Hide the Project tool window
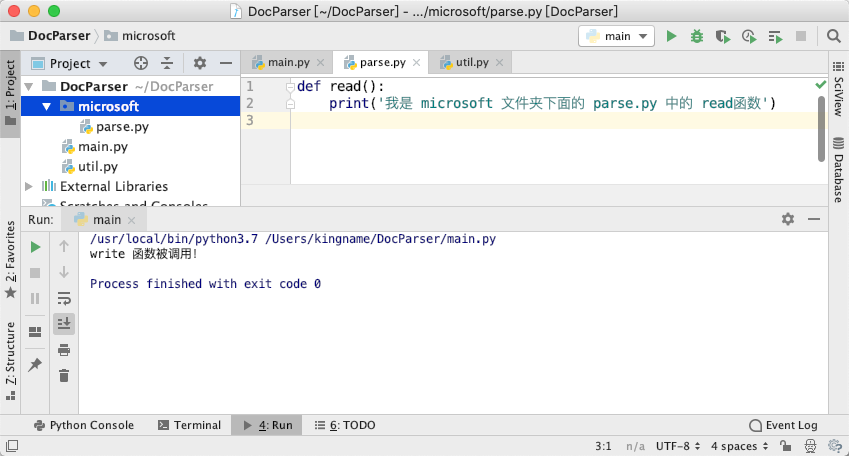Viewport: 849px width, 456px height. [x=226, y=63]
